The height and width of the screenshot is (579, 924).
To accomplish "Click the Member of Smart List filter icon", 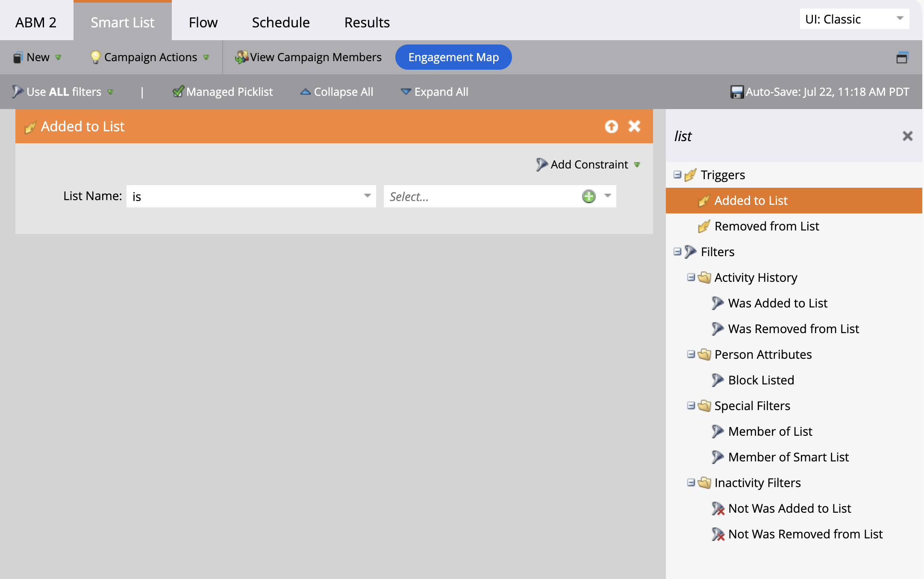I will 718,457.
